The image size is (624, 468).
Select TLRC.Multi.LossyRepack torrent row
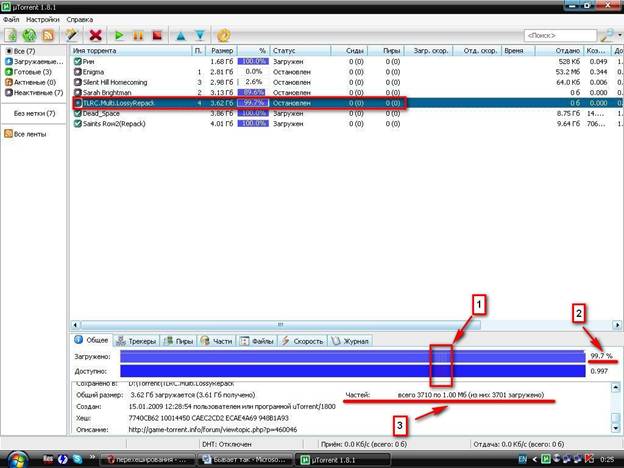click(346, 103)
